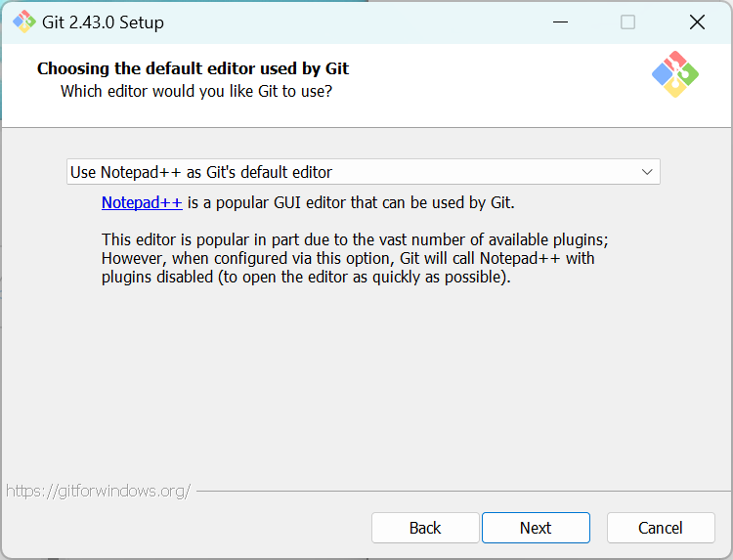This screenshot has height=560, width=733.
Task: Minimize the Git Setup window
Action: (x=560, y=22)
